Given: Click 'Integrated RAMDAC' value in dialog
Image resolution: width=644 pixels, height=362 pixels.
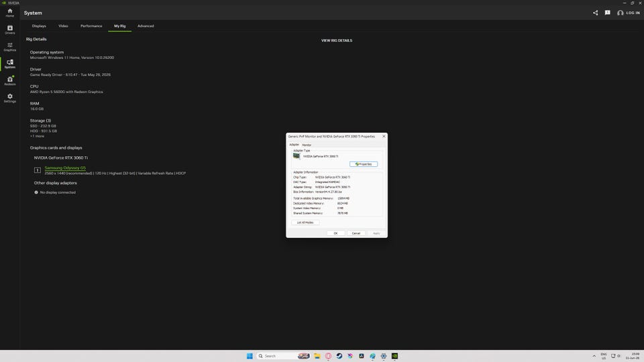Looking at the screenshot, I should click(x=327, y=182).
